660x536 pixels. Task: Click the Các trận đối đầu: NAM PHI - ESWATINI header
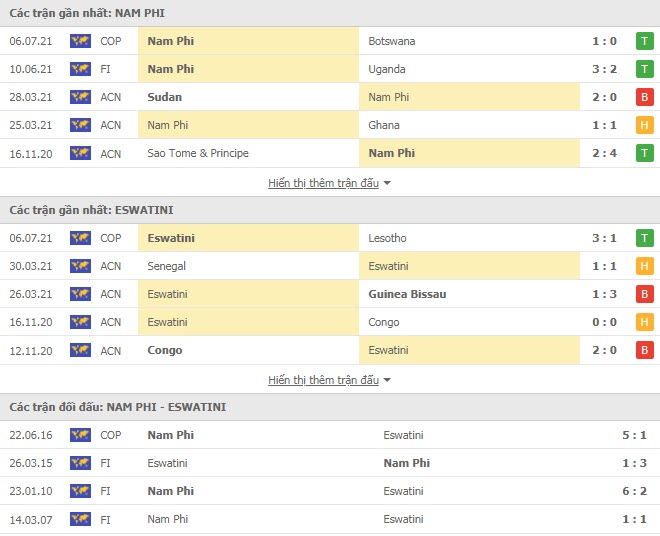click(x=118, y=407)
